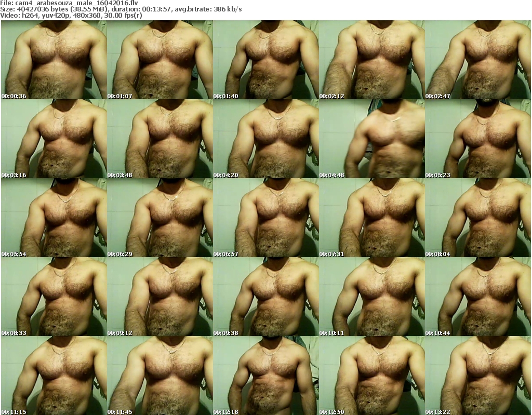Select the thumbnail timestamped 00:08:04
This screenshot has width=532, height=415.
pyautogui.click(x=478, y=218)
